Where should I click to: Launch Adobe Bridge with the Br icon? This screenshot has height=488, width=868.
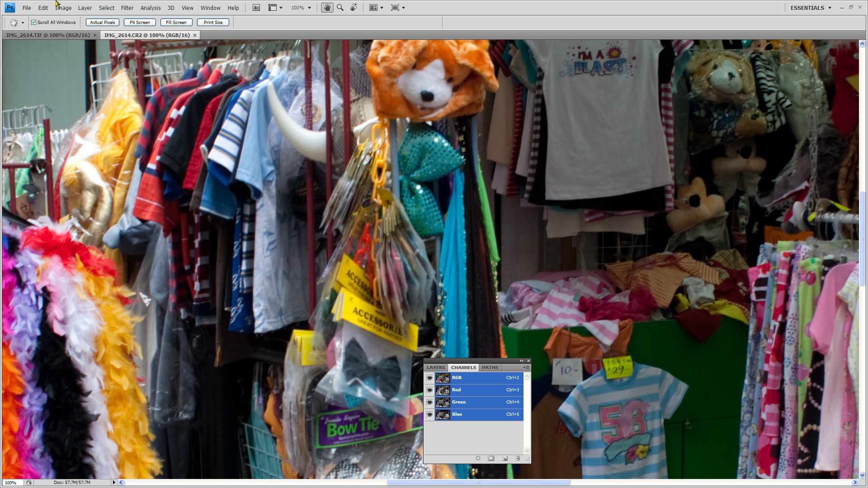pos(256,8)
